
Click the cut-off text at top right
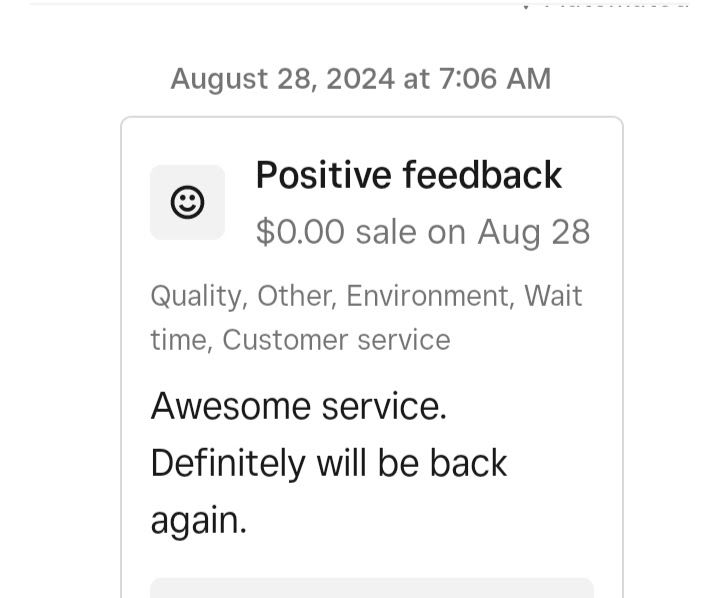615,5
